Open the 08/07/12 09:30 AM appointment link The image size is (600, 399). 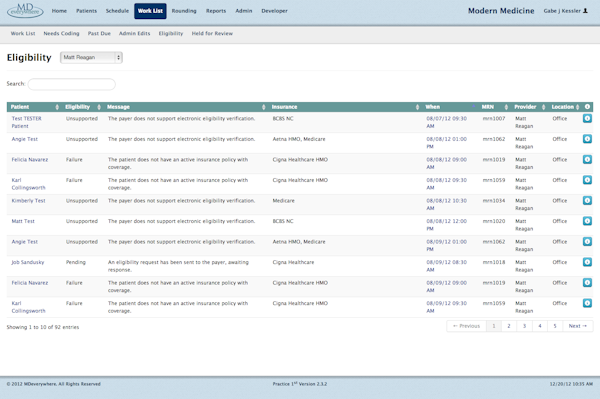tap(447, 122)
